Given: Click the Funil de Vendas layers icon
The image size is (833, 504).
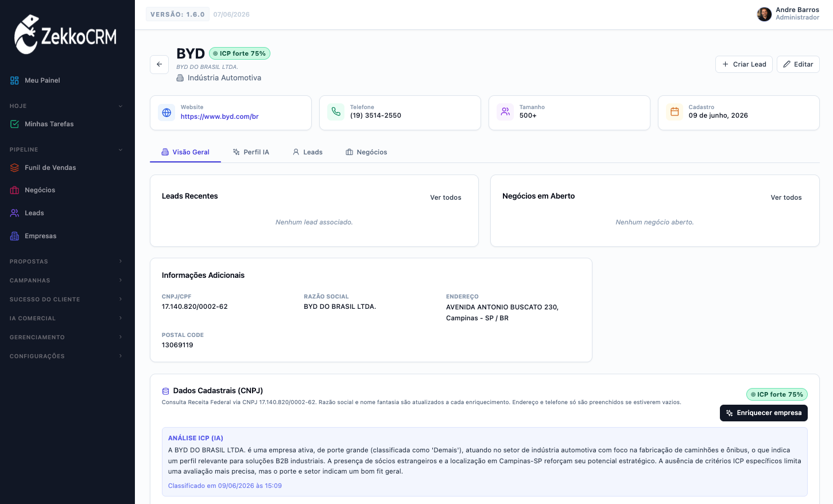Looking at the screenshot, I should (x=14, y=168).
